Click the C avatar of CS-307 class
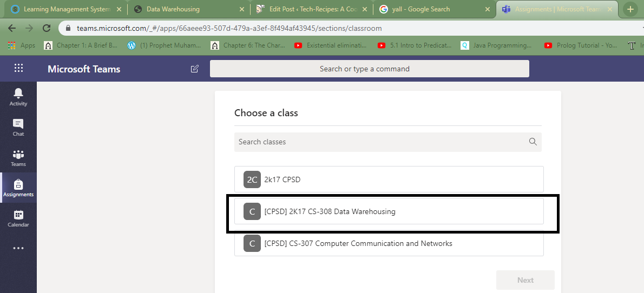The width and height of the screenshot is (644, 293). point(252,243)
